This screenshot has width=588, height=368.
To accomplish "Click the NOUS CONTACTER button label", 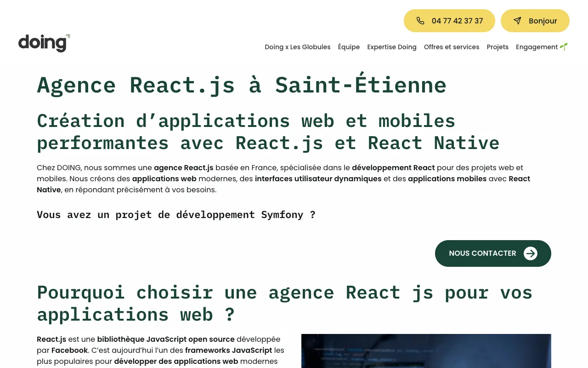I will (482, 253).
